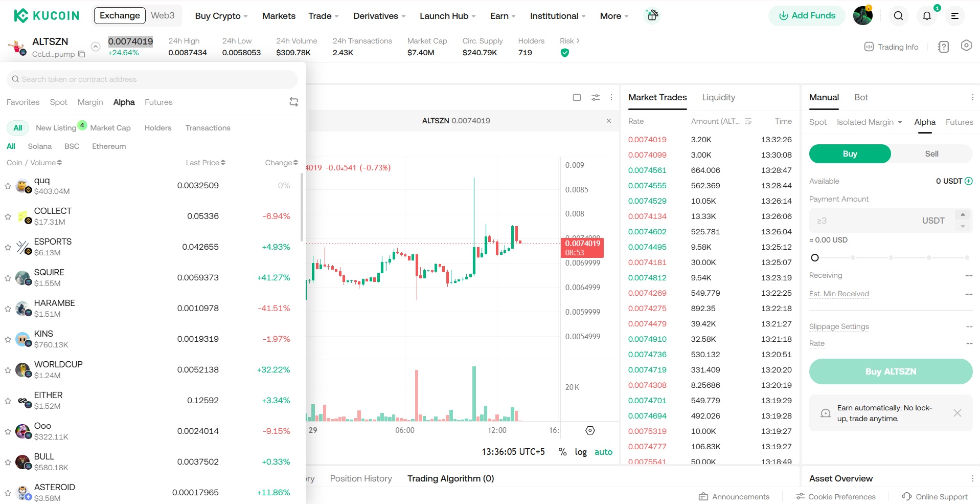Switch to the Bot trading tab

coord(861,97)
